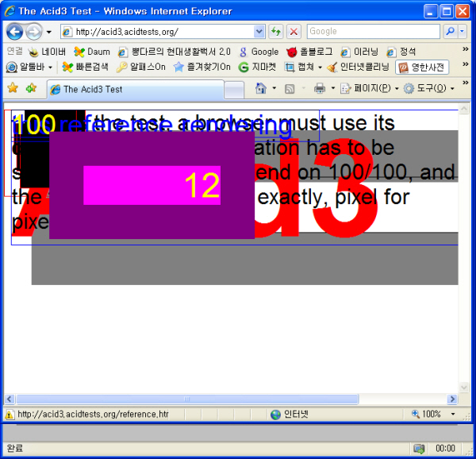Open the recent pages dropdown next to Forward
Image resolution: width=476 pixels, height=459 pixels.
[x=49, y=32]
